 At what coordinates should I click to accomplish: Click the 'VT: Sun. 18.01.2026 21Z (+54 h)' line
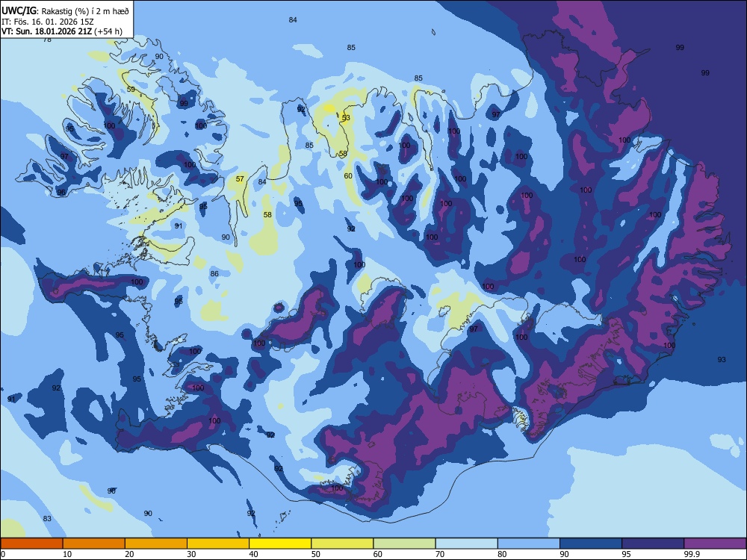[x=62, y=31]
